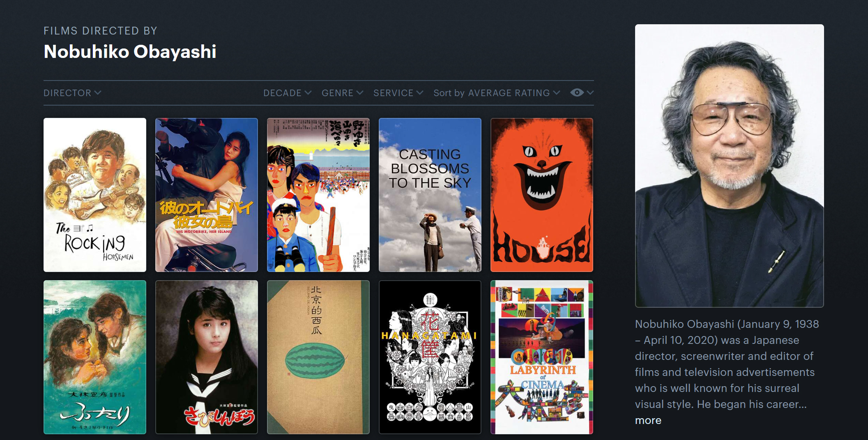Open the Hanagatami film poster

coord(430,357)
